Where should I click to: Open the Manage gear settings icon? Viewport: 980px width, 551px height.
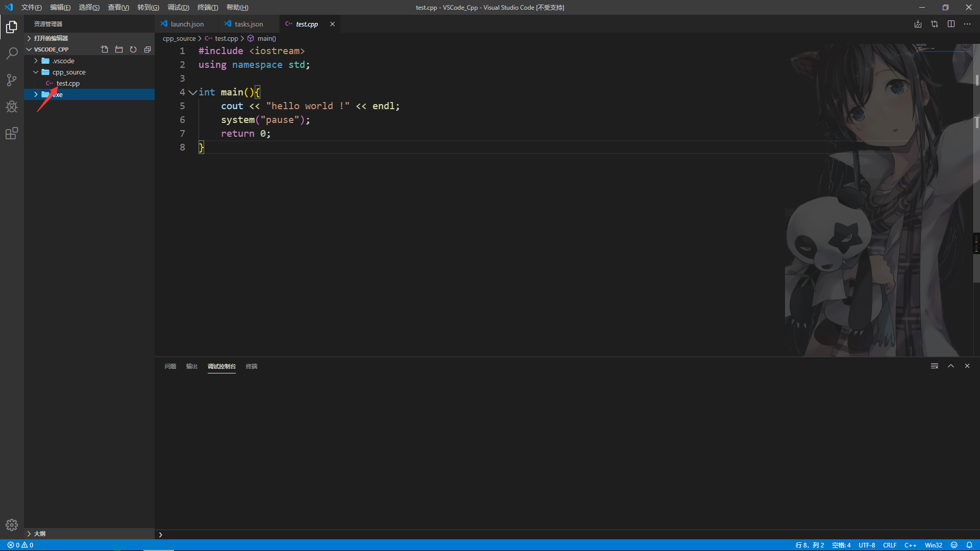(12, 525)
